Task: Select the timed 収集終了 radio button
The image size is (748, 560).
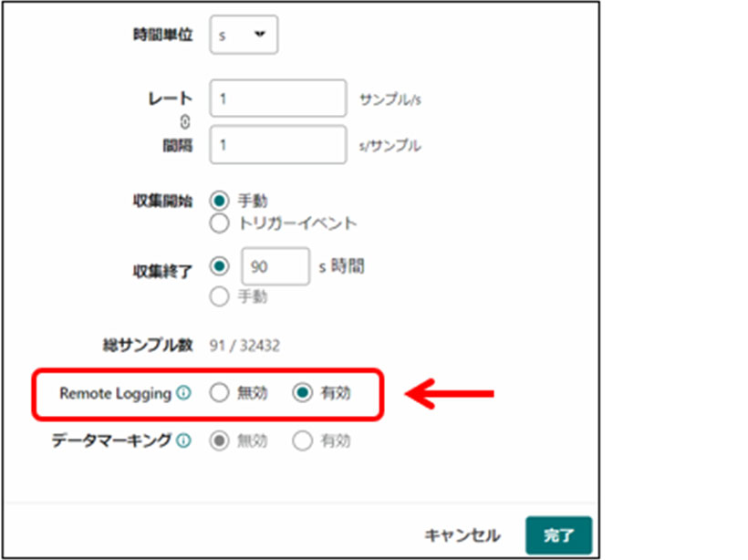Action: coord(220,265)
